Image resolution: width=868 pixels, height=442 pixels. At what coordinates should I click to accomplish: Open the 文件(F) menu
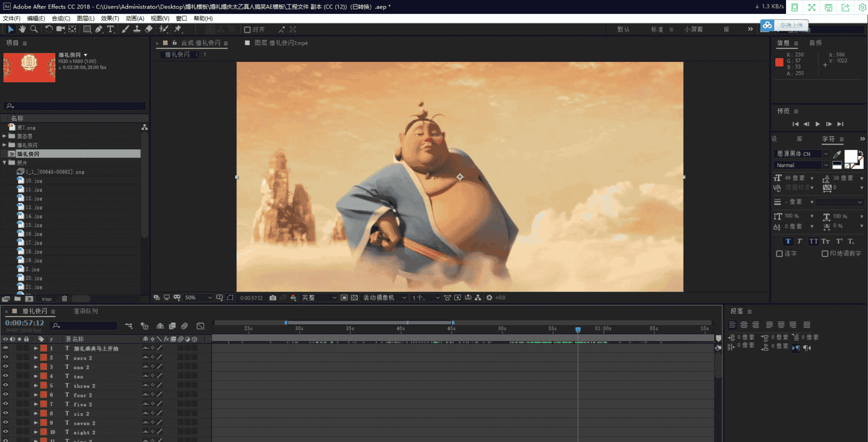click(x=11, y=18)
